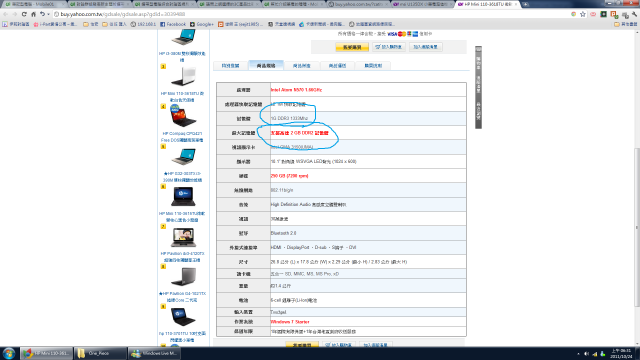Close the active HP Mini 110 tab
The image size is (640, 360).
(516, 4)
